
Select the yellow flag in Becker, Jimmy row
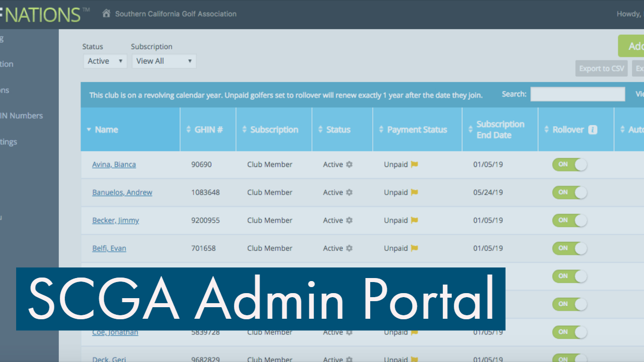(415, 220)
